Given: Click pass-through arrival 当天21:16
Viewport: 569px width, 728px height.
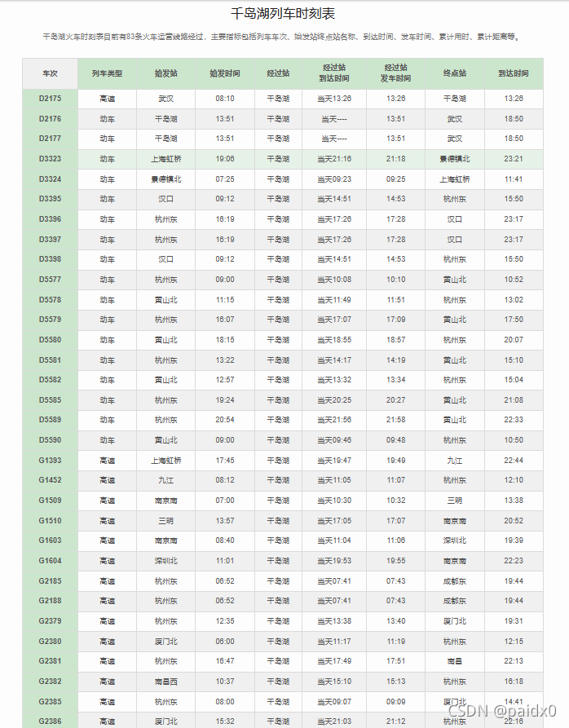Looking at the screenshot, I should point(334,159).
